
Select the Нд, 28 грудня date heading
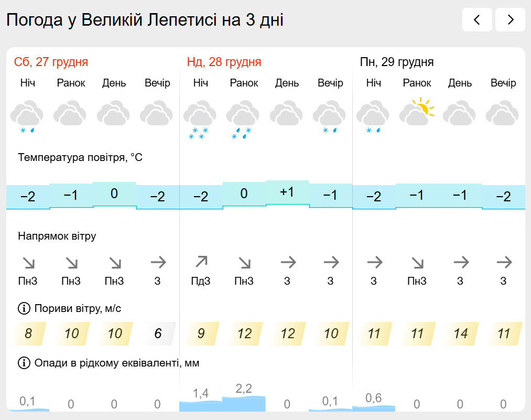coord(224,62)
